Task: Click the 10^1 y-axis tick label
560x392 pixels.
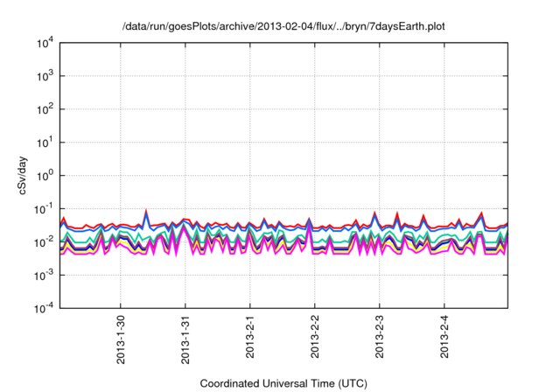Action: 45,143
